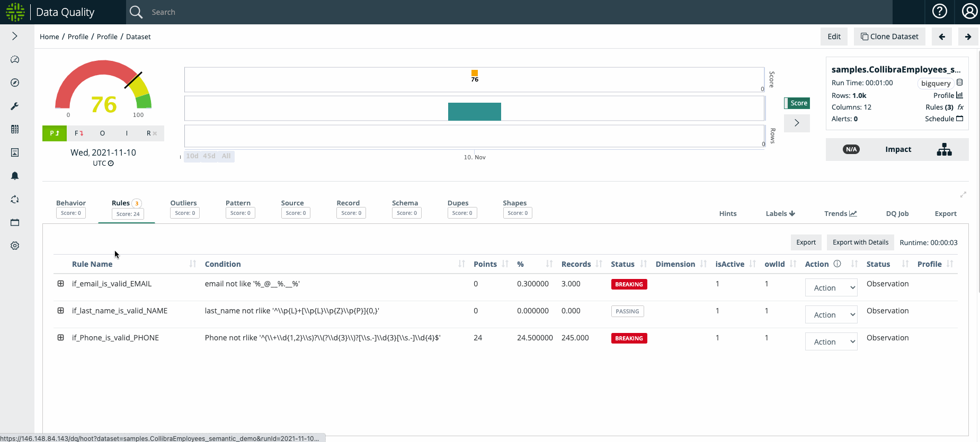Screen dimensions: 980x442
Task: Open the help question mark icon
Action: pos(939,11)
